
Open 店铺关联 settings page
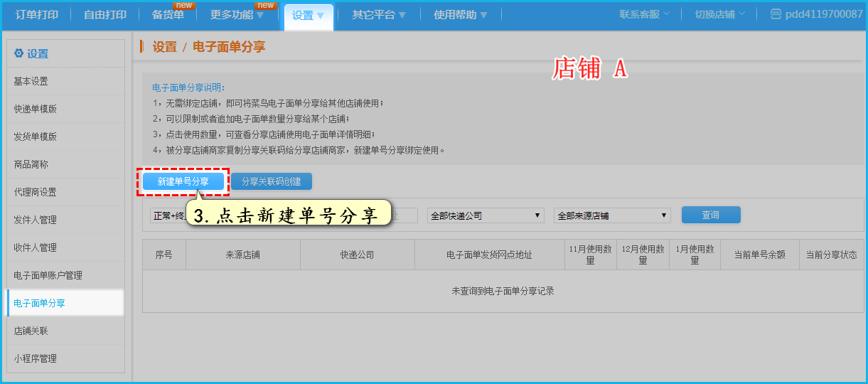[x=31, y=331]
